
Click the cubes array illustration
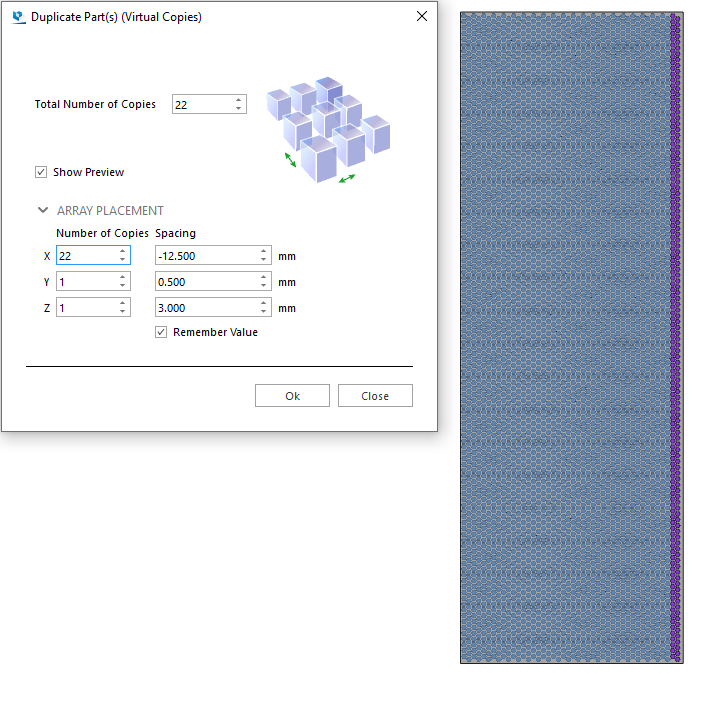(x=328, y=130)
